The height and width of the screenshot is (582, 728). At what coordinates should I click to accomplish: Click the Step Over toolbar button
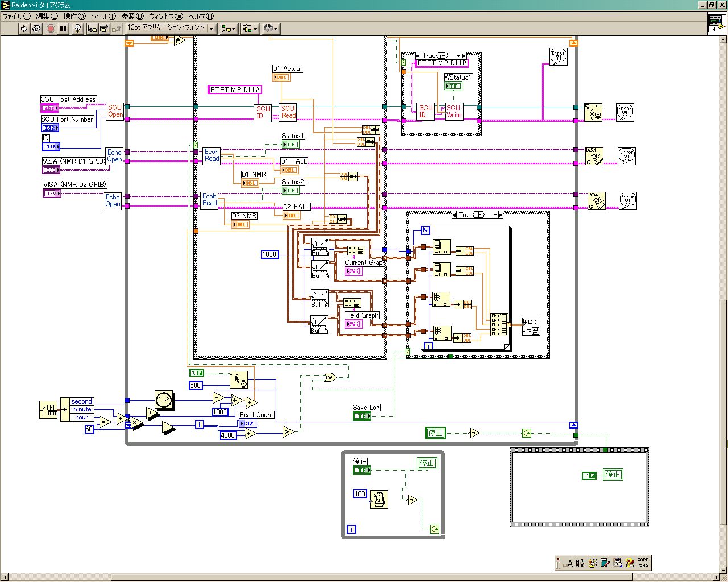point(104,28)
